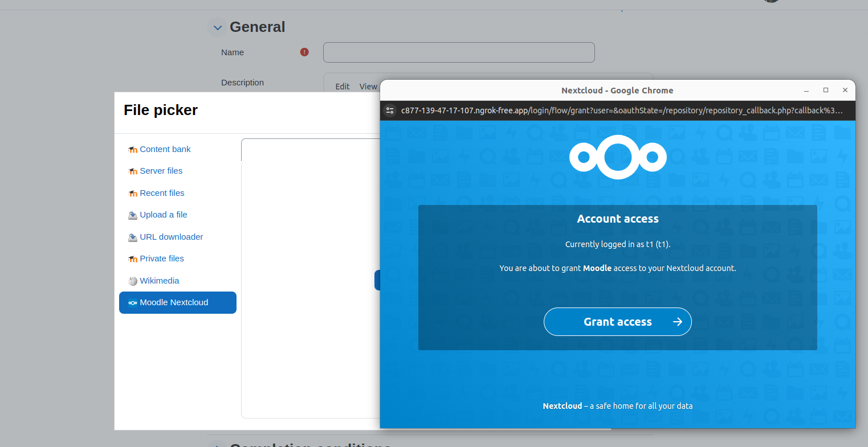Click the 'File picker' dialog title

point(161,110)
